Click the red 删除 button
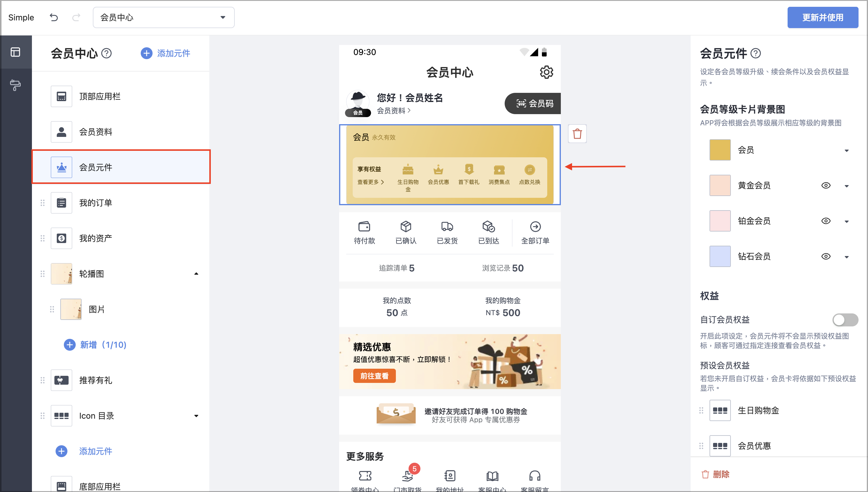868x492 pixels. click(715, 475)
